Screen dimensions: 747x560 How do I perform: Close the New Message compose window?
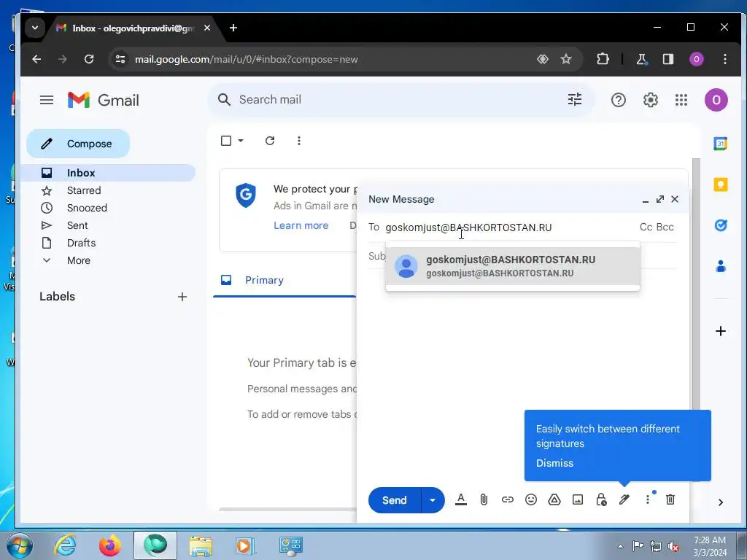(x=675, y=199)
